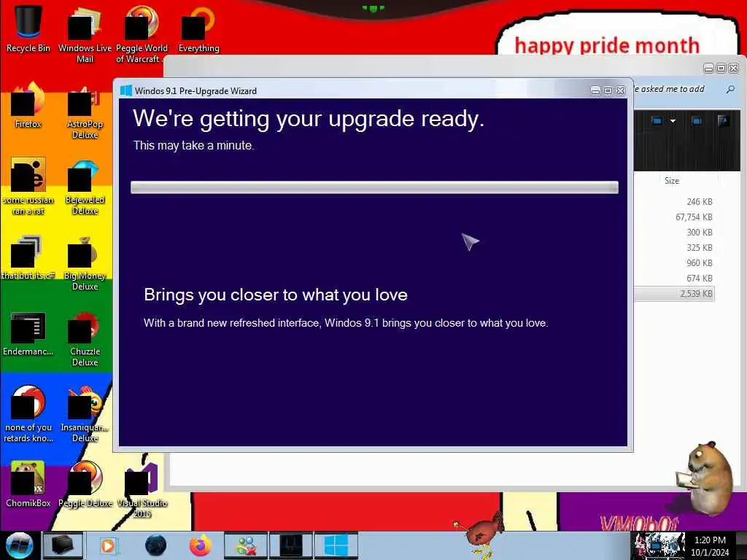This screenshot has width=747, height=560.
Task: Open the 'that but its c#' desktop icon
Action: click(28, 257)
